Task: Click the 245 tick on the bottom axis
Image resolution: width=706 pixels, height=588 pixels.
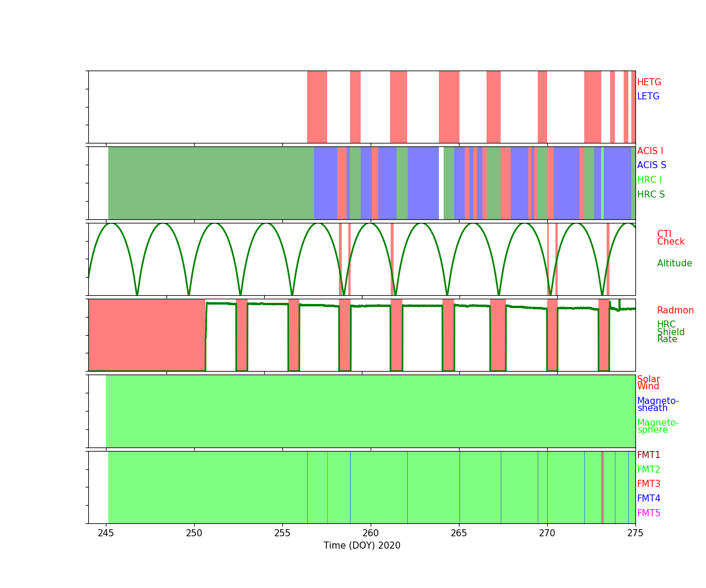Action: pyautogui.click(x=106, y=533)
